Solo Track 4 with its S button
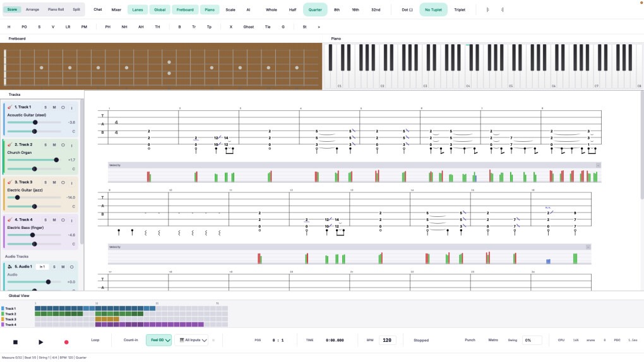The width and height of the screenshot is (644, 362). click(x=45, y=220)
